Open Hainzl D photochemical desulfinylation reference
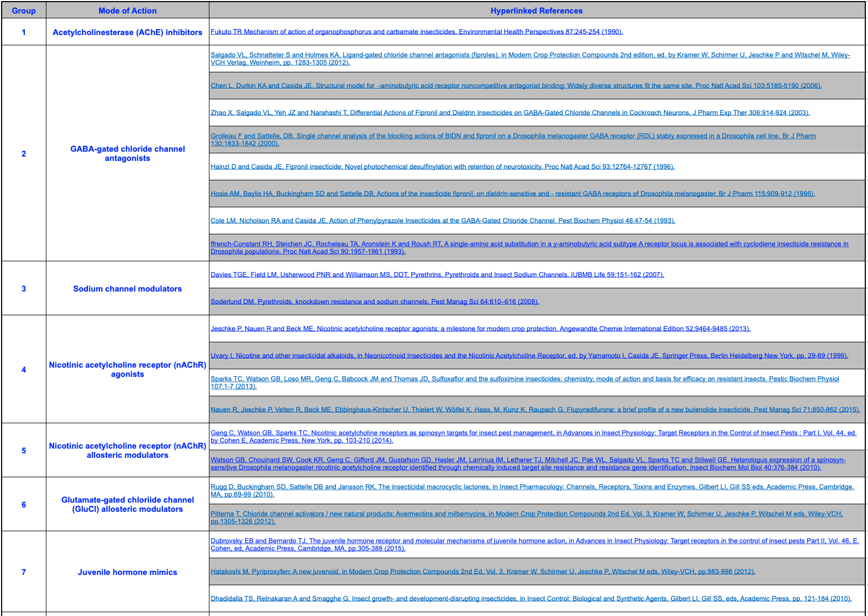 pos(442,167)
